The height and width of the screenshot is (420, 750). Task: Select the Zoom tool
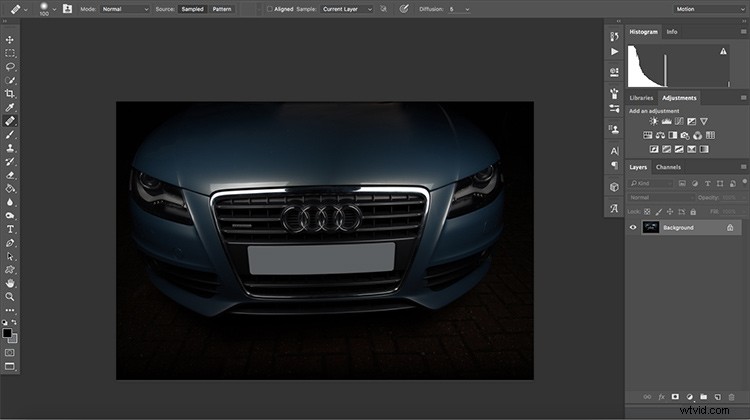pyautogui.click(x=10, y=297)
